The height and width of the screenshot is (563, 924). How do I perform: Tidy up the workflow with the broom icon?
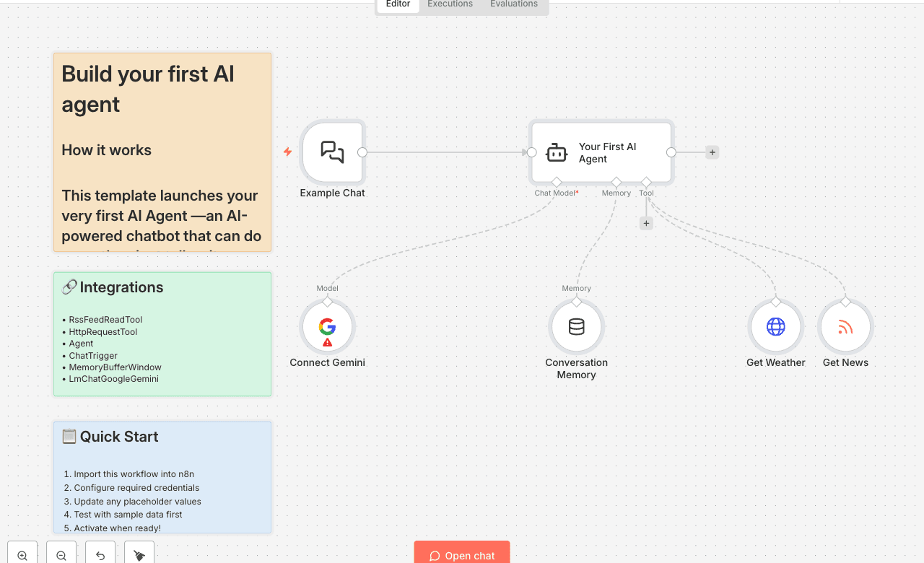coord(139,555)
